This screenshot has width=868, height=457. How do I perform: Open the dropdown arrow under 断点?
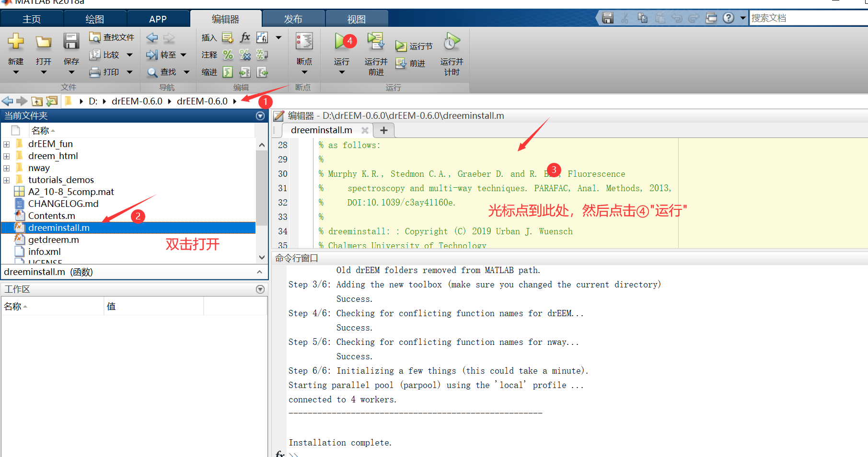point(304,73)
